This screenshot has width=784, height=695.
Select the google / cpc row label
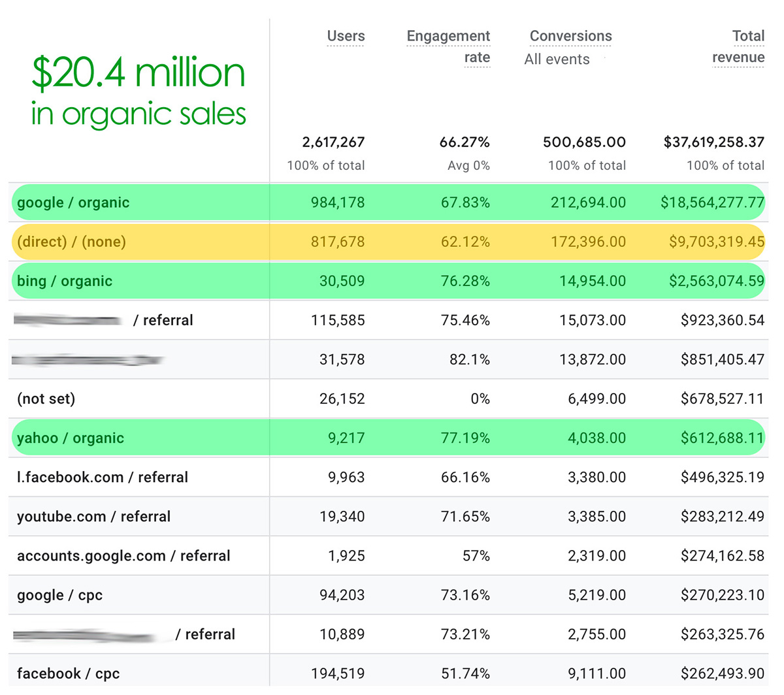coord(59,594)
